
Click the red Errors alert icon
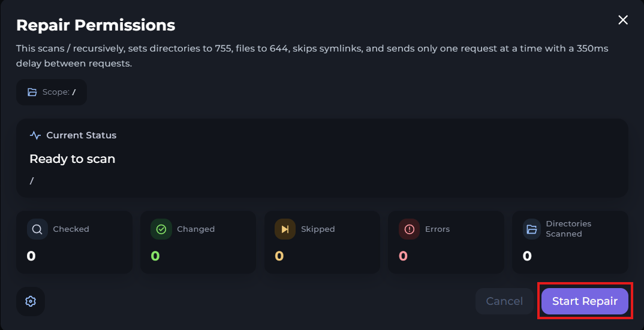point(409,229)
